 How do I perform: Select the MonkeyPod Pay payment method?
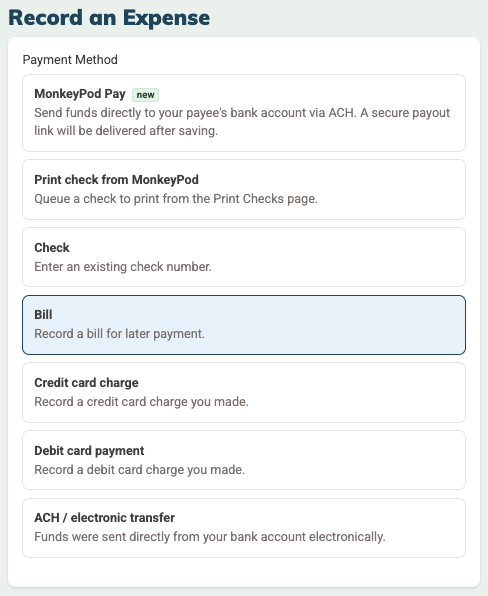(244, 113)
